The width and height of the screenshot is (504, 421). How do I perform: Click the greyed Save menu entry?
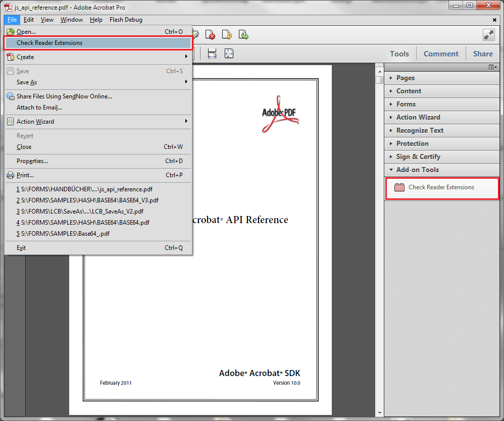pos(98,71)
